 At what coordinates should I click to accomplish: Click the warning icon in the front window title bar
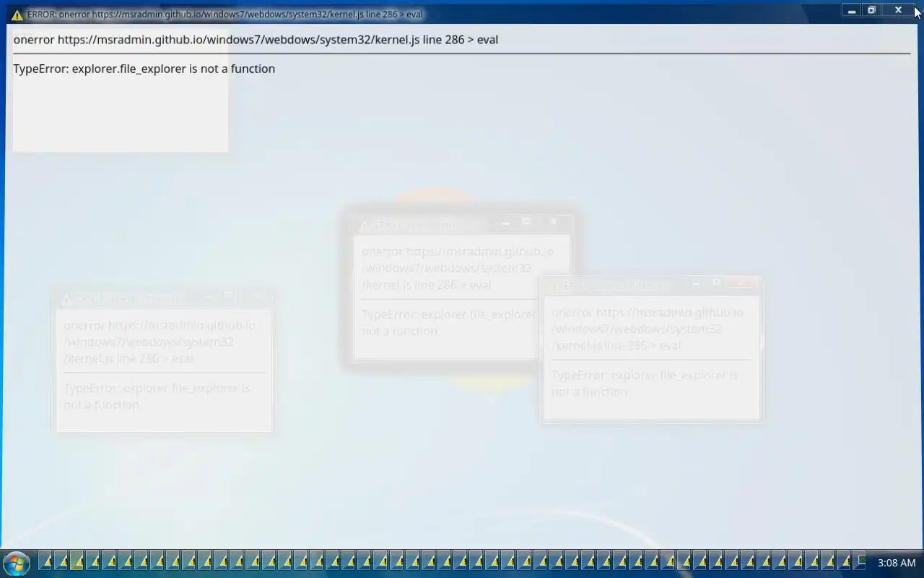click(x=17, y=14)
